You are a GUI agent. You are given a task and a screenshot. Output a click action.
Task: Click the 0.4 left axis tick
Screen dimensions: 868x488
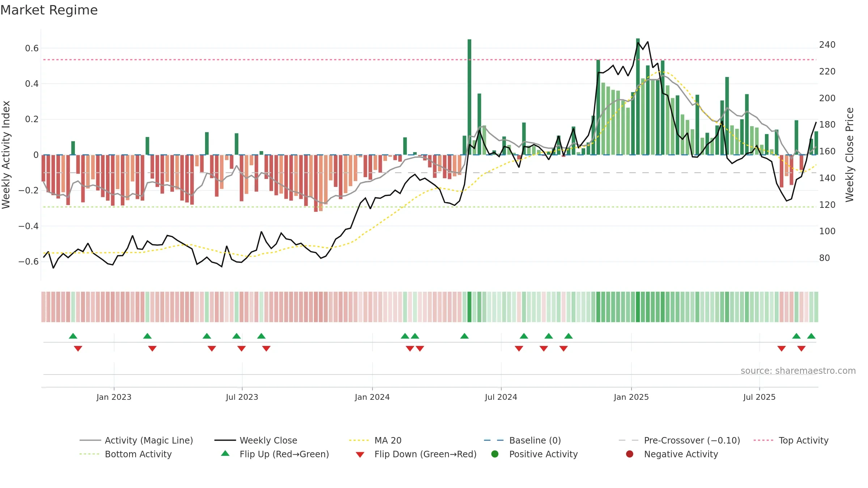pyautogui.click(x=32, y=84)
